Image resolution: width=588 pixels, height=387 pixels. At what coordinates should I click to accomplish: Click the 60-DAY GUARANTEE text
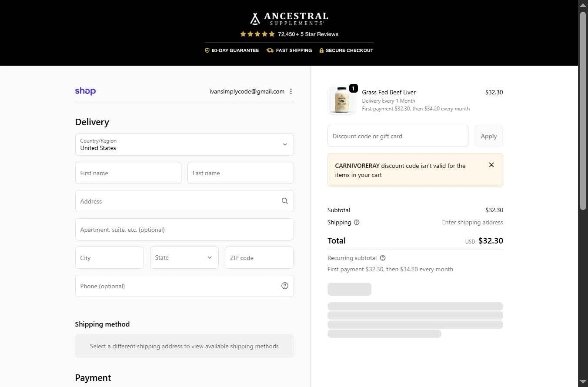coord(235,50)
